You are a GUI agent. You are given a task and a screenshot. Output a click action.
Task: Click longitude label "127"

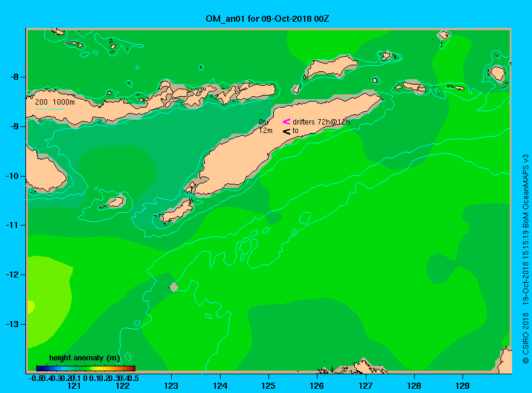[365, 386]
